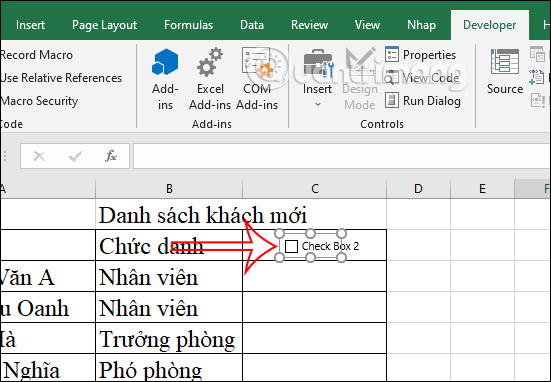Screen dimensions: 551x382
Task: Click the fx Insert Function button
Action: (111, 156)
